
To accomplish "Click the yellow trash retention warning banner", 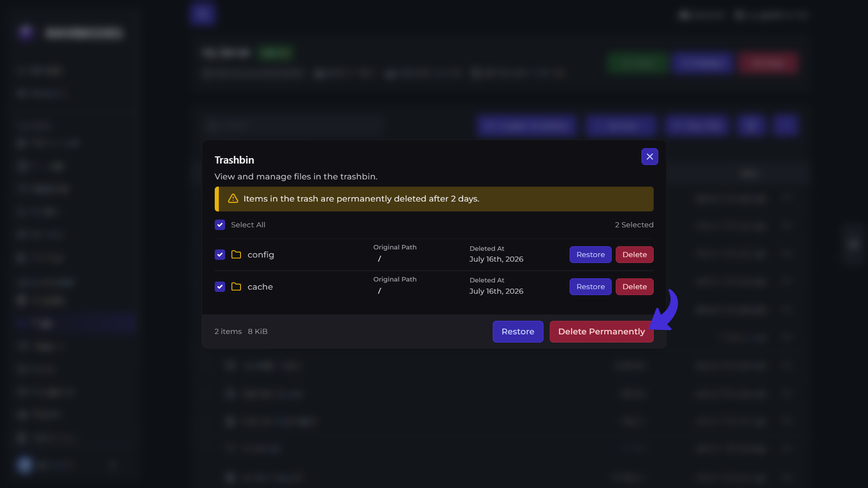I will [x=434, y=199].
